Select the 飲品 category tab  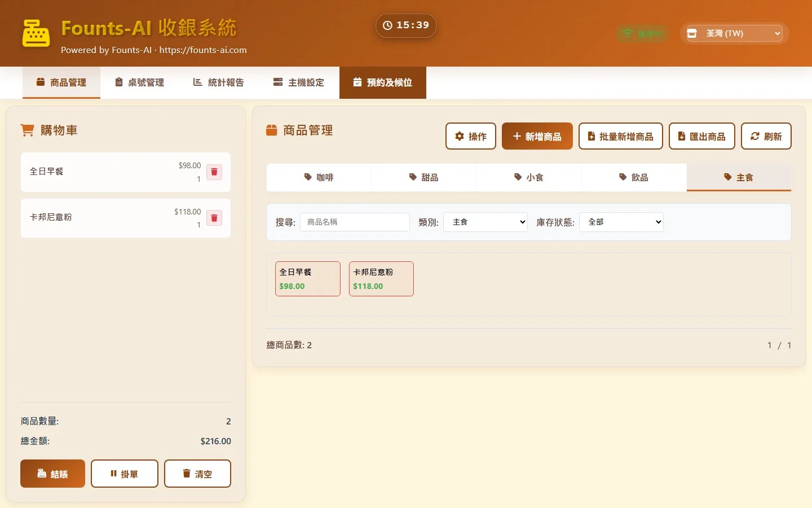(634, 177)
